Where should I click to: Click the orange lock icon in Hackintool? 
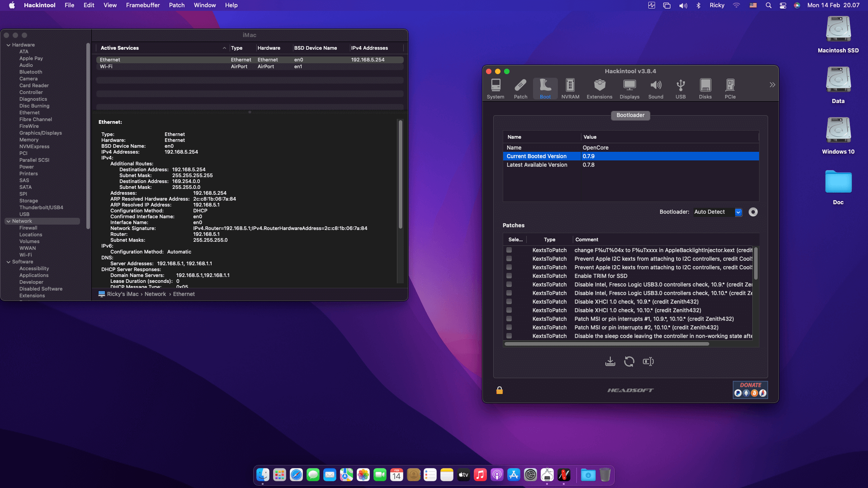[x=500, y=390]
